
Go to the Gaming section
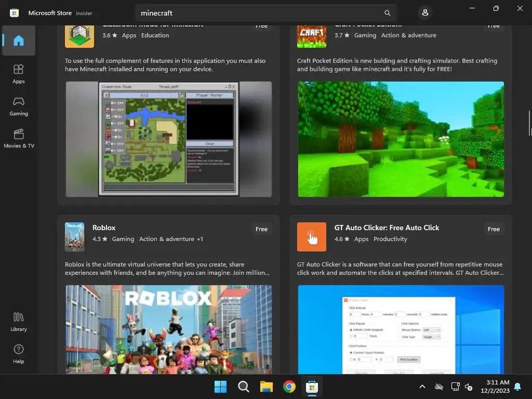point(19,106)
